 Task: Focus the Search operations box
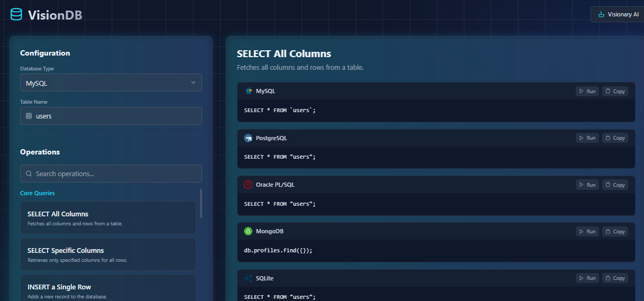(111, 174)
